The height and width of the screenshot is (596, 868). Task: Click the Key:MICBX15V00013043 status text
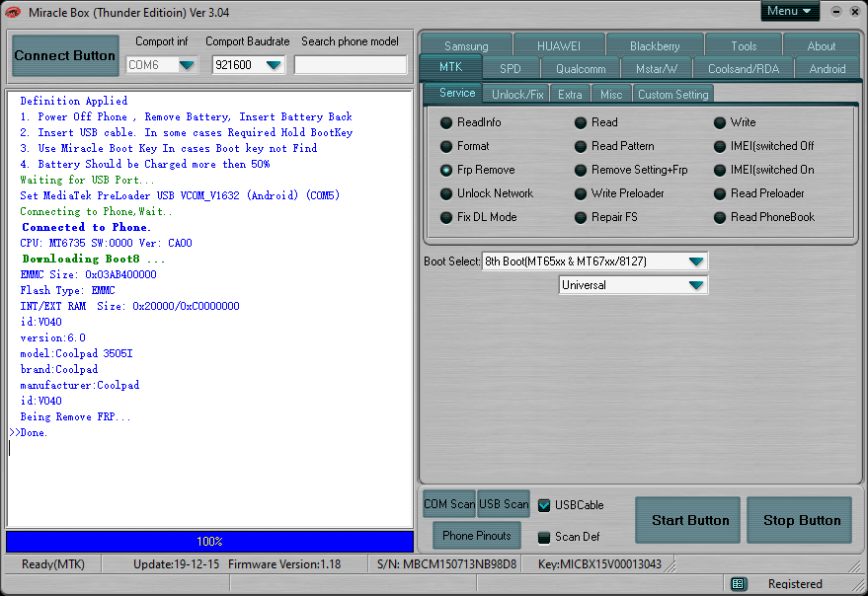tap(599, 564)
